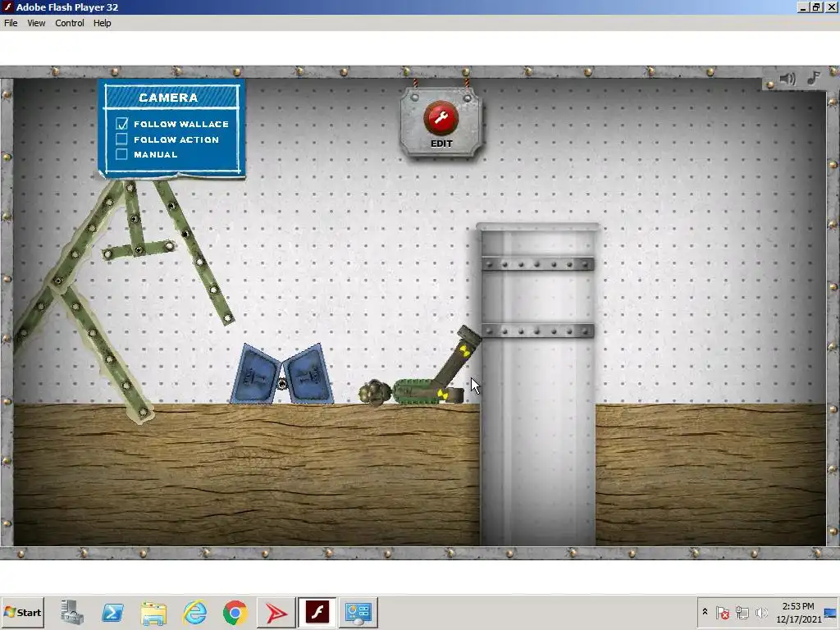Viewport: 840px width, 630px height.
Task: Click the blue weight blocks object
Action: click(x=282, y=374)
